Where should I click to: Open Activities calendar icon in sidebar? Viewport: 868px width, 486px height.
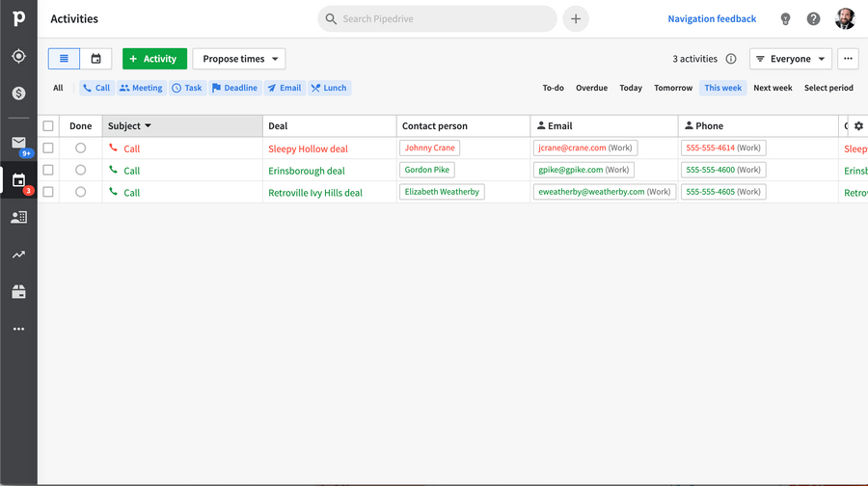tap(19, 180)
